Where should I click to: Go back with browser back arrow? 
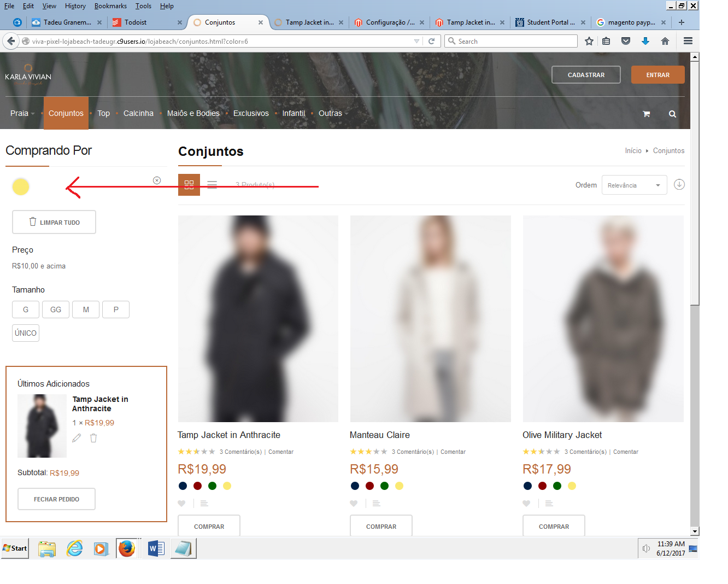pos(11,41)
